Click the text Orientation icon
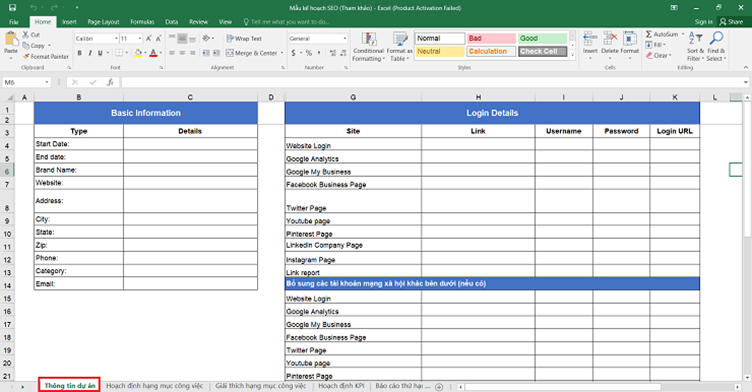Screen dimensions: 752x392 [x=206, y=38]
